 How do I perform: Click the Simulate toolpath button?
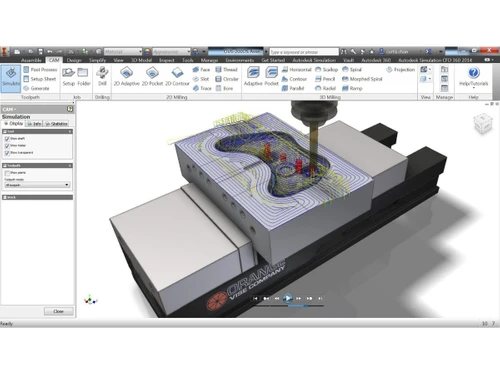point(11,79)
